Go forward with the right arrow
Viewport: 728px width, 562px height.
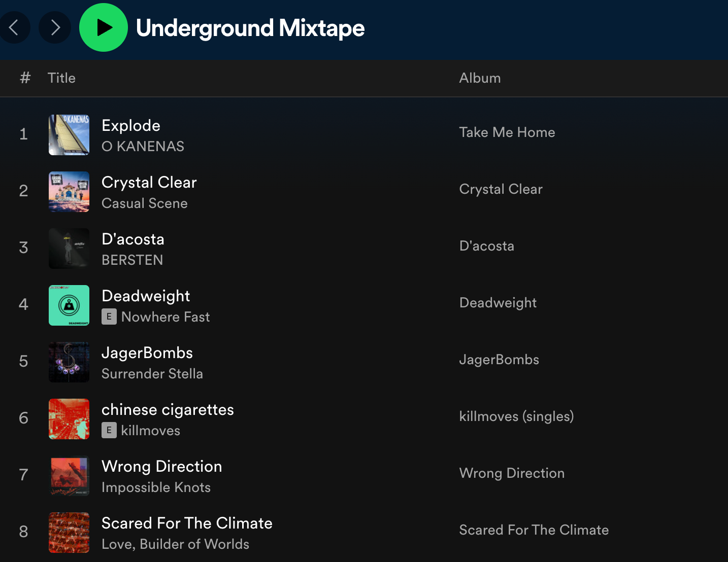pyautogui.click(x=55, y=27)
